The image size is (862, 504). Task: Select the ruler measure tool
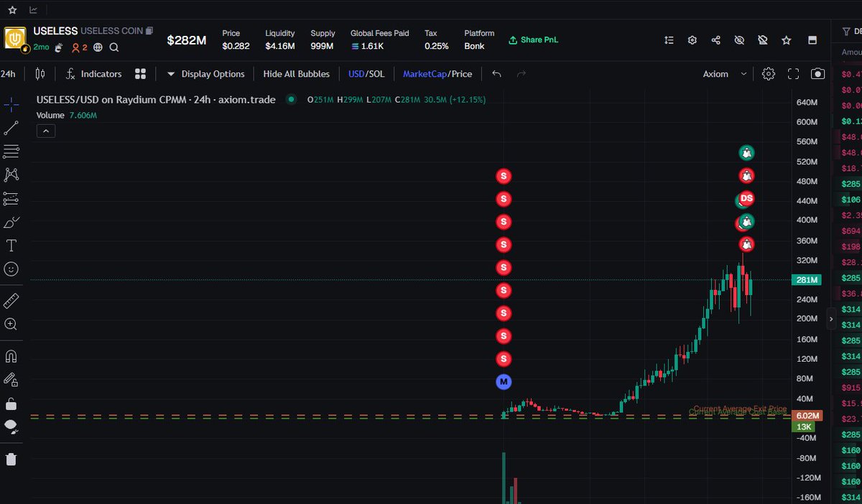[11, 300]
